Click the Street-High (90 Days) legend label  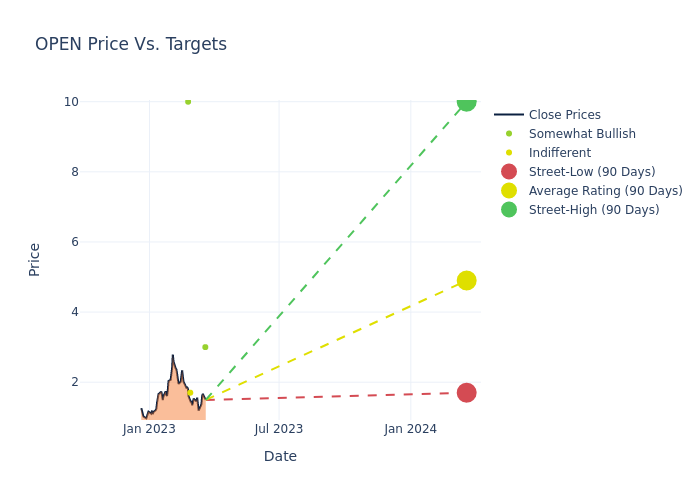[x=593, y=210]
